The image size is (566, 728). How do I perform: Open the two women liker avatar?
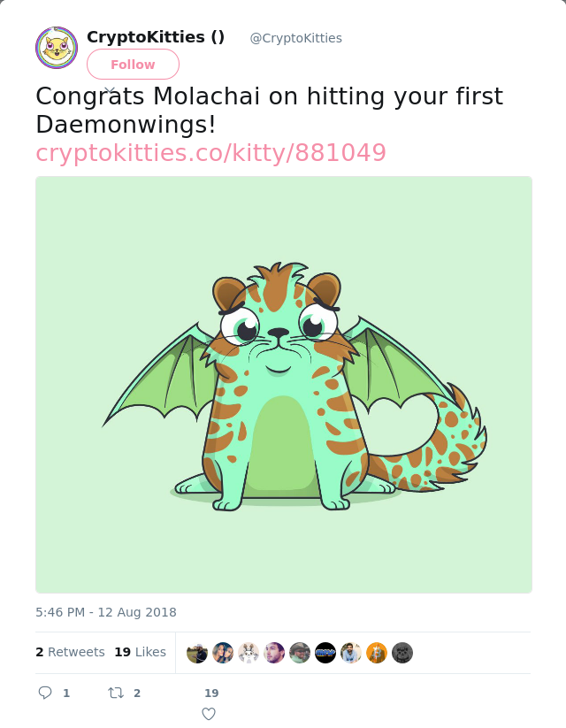(223, 653)
